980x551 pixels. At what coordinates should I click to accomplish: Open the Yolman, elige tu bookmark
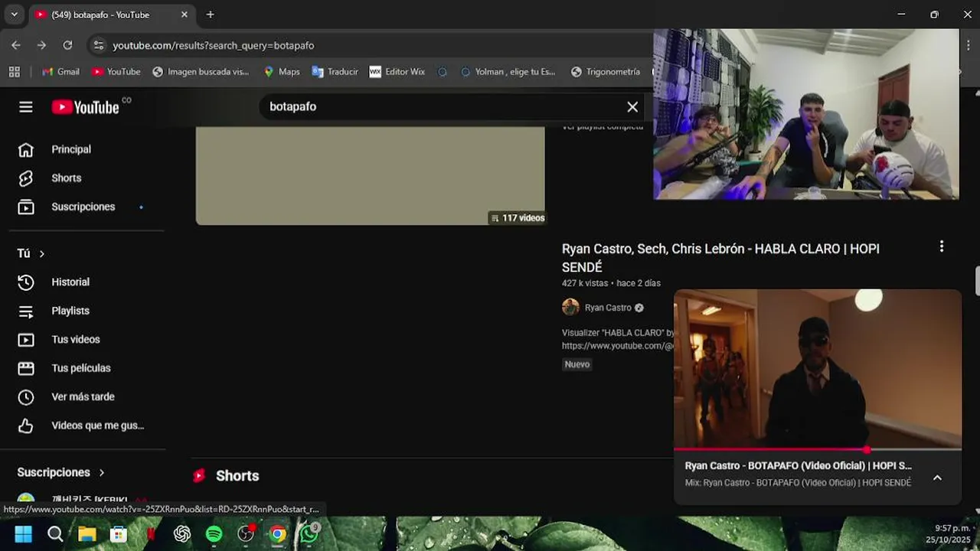508,71
